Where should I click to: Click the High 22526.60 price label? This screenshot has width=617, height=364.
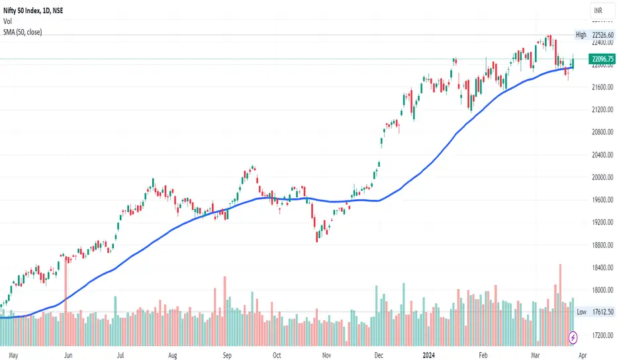(594, 34)
